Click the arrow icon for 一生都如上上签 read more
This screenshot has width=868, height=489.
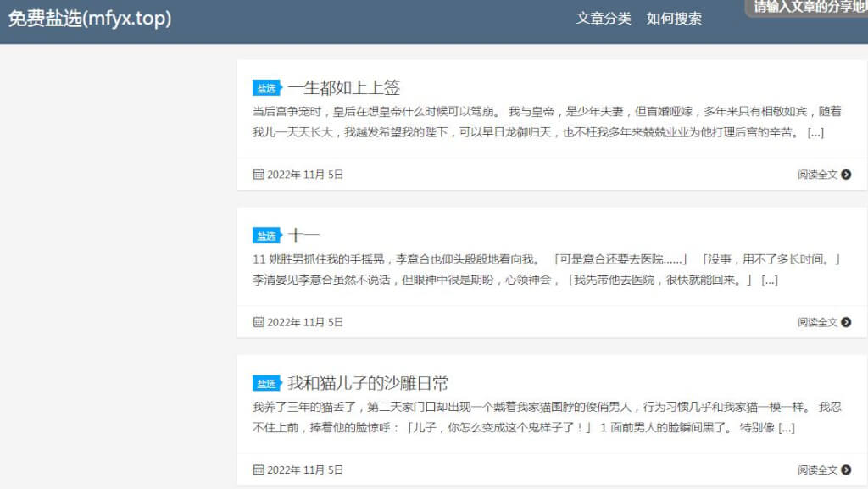point(846,175)
